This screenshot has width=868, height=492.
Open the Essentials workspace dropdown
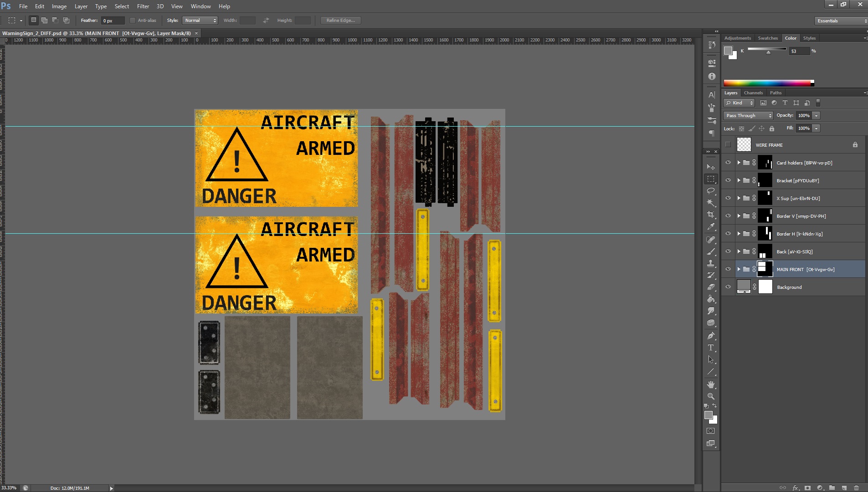(841, 20)
